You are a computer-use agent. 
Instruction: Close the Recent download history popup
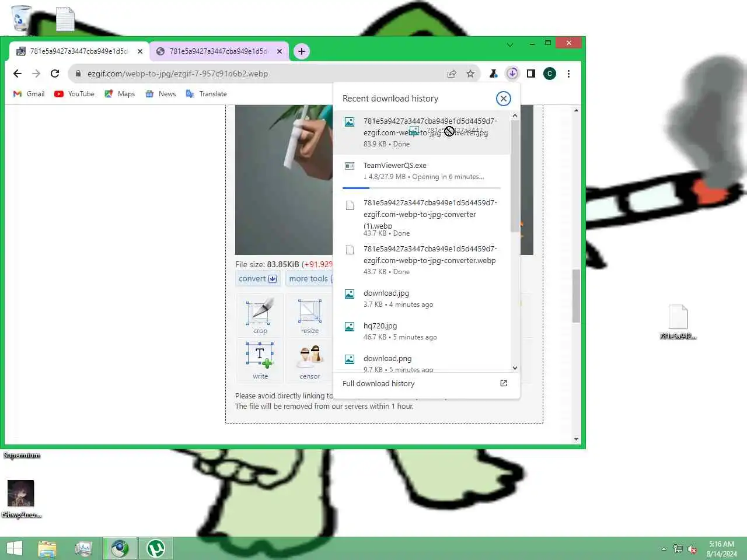[503, 99]
